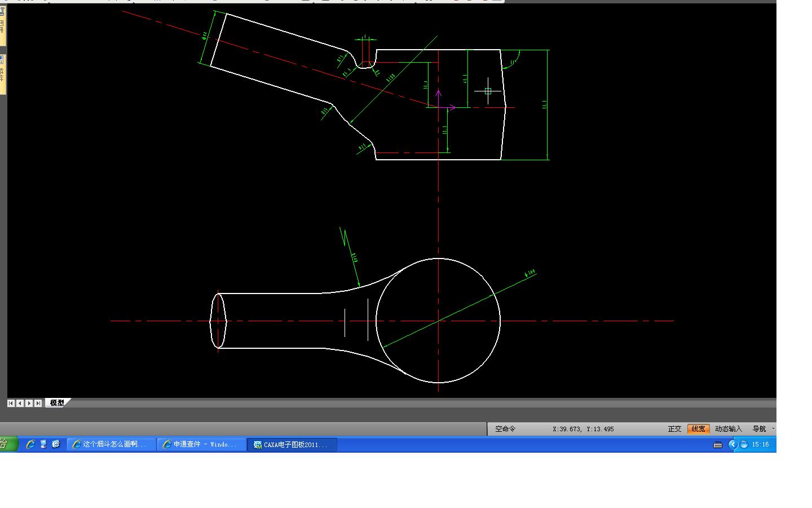Click the 空命令 command status text
The width and height of the screenshot is (812, 508).
505,429
